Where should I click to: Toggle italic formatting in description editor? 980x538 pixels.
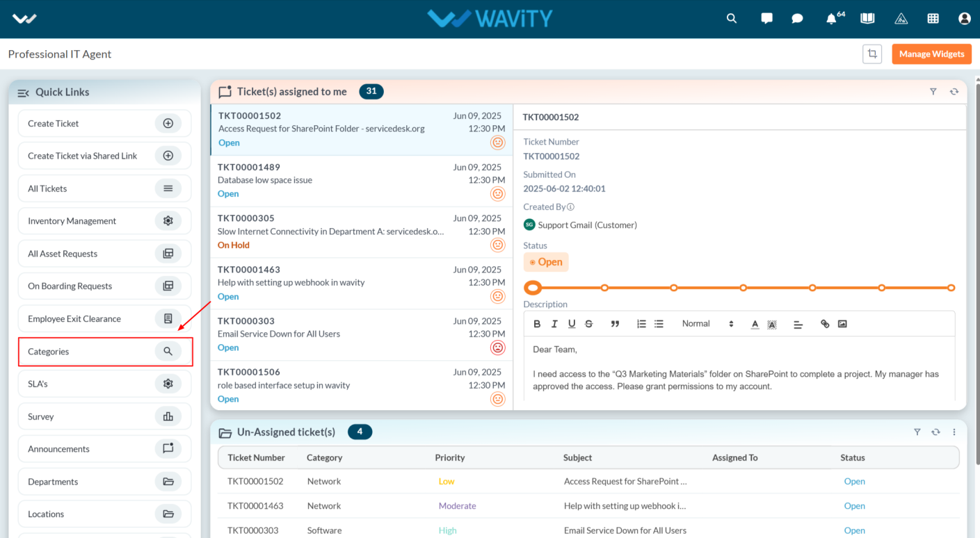click(554, 324)
